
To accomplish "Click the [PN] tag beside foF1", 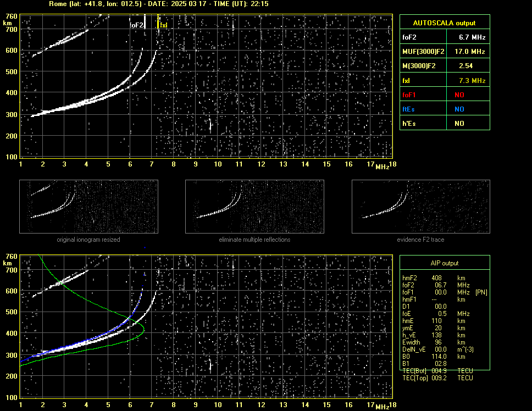I will pos(481,292).
